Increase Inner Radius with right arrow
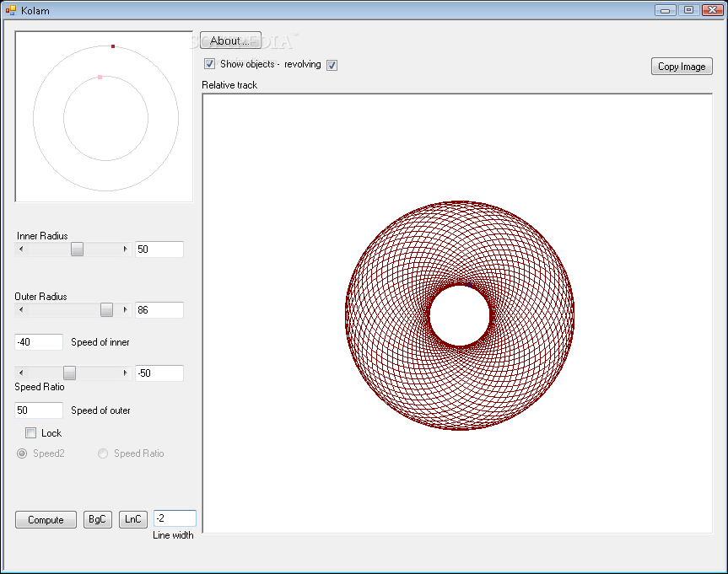The image size is (728, 574). (x=125, y=249)
